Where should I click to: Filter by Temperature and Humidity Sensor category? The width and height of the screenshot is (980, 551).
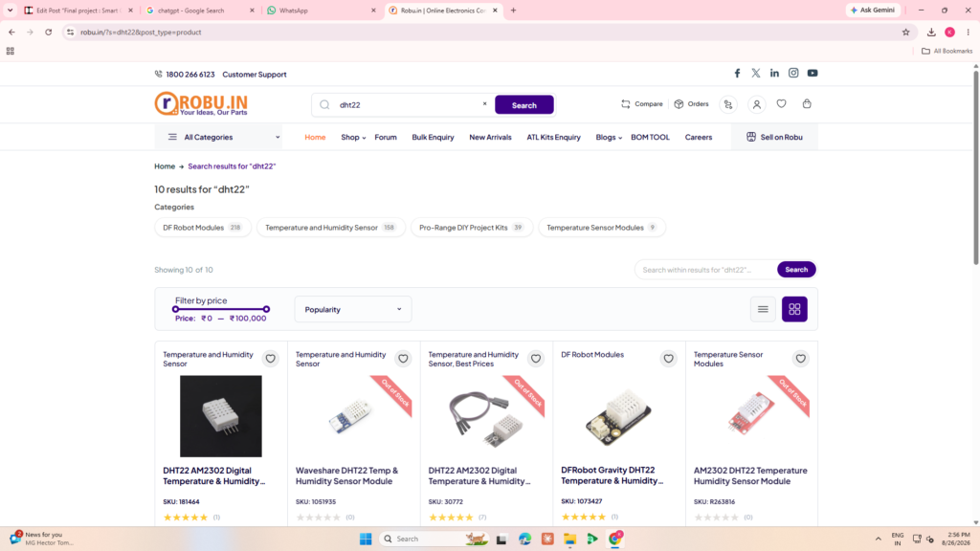tap(330, 228)
